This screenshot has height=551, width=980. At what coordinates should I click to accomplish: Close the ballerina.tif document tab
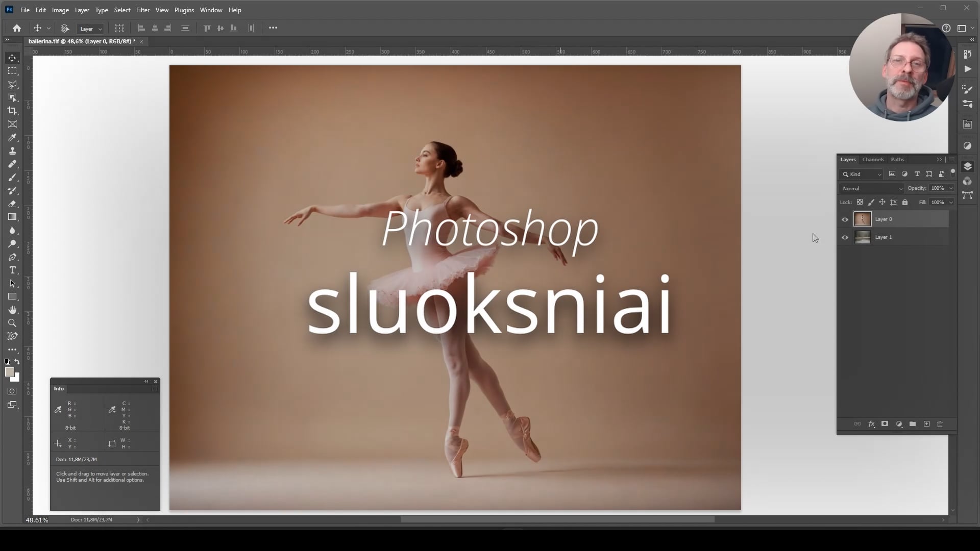(x=141, y=41)
